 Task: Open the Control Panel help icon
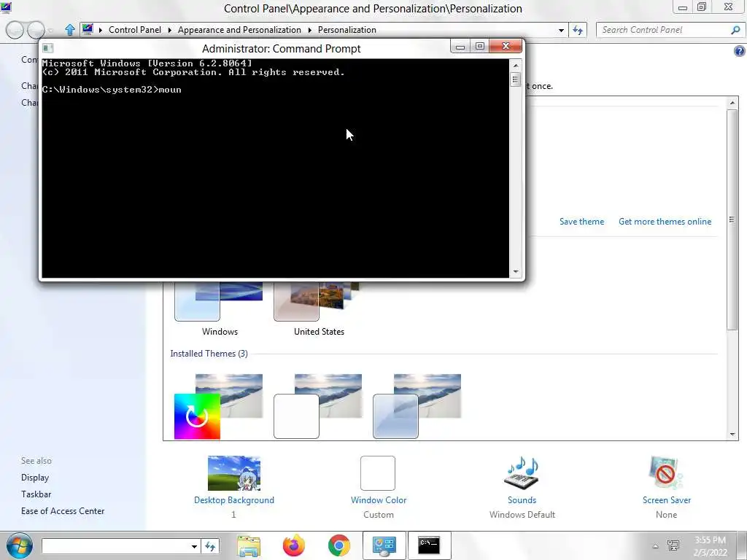click(x=740, y=51)
